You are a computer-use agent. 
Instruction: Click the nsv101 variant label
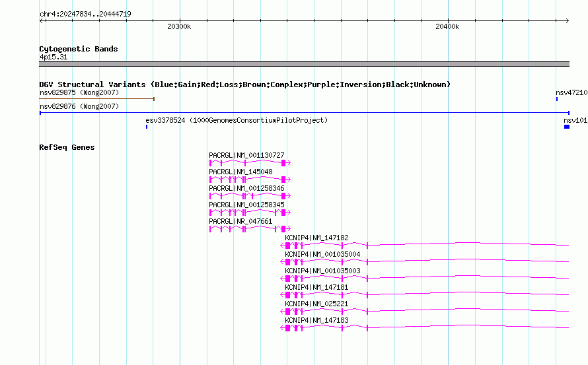tap(575, 120)
